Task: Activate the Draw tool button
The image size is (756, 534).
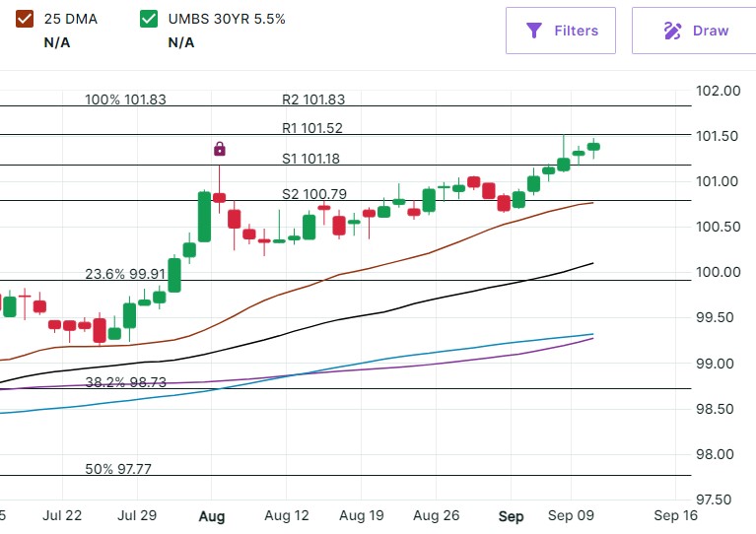Action: [x=694, y=31]
